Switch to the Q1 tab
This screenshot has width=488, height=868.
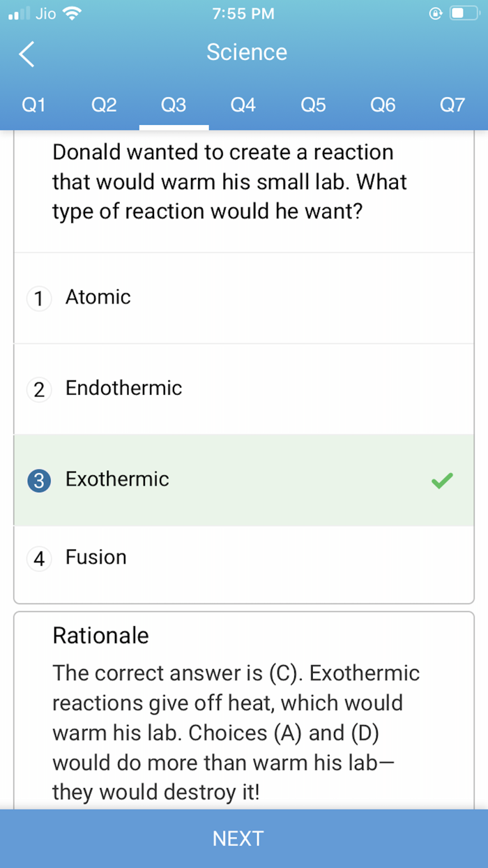pos(33,105)
